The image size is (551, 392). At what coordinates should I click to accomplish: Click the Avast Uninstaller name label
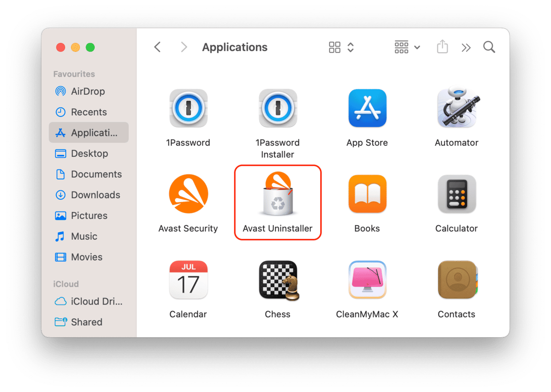pyautogui.click(x=278, y=228)
